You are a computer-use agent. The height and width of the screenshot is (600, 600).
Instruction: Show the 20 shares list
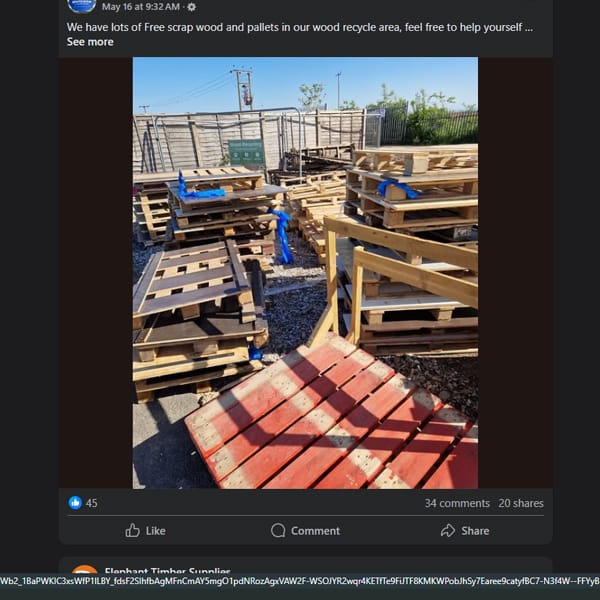(x=521, y=503)
